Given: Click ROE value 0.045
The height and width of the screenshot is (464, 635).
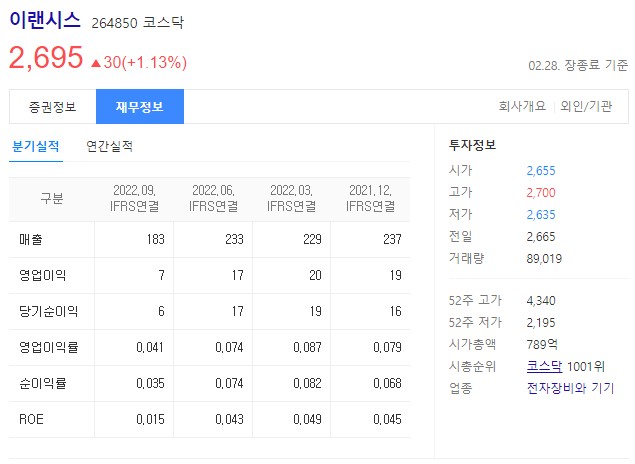Looking at the screenshot, I should point(388,419).
